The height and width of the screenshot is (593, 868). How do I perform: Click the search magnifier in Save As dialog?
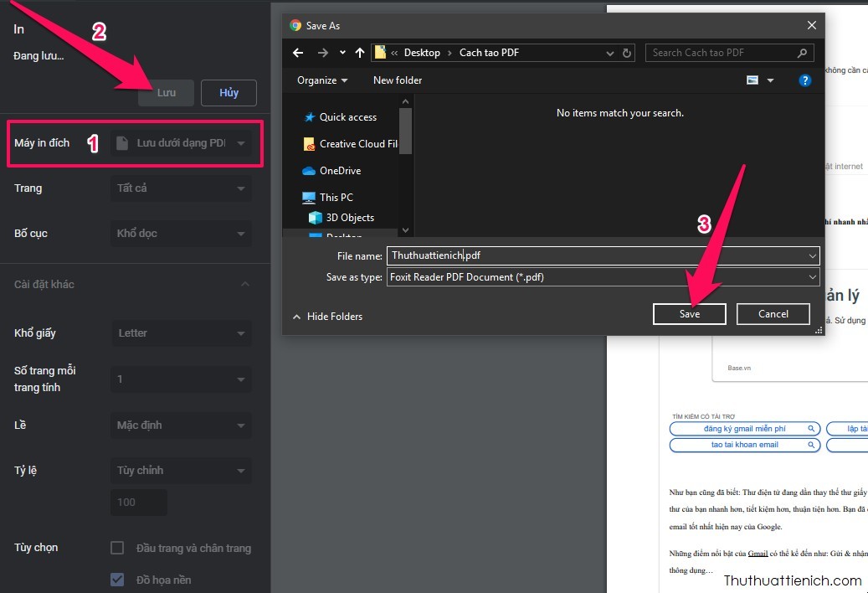(x=803, y=53)
